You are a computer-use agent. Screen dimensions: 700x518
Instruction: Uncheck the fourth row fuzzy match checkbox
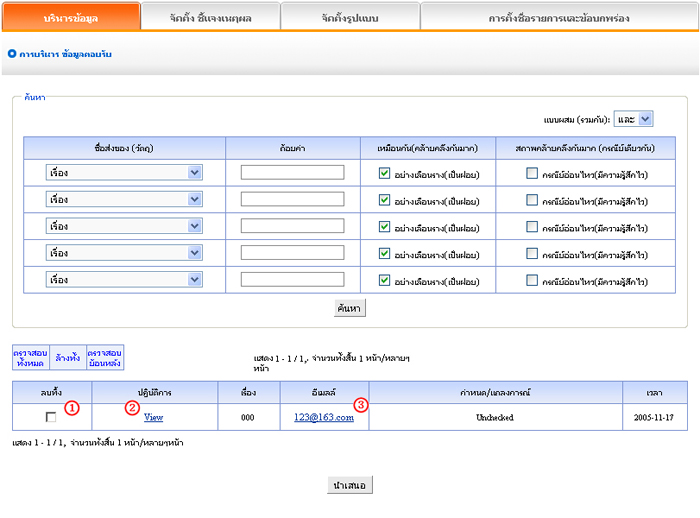384,253
